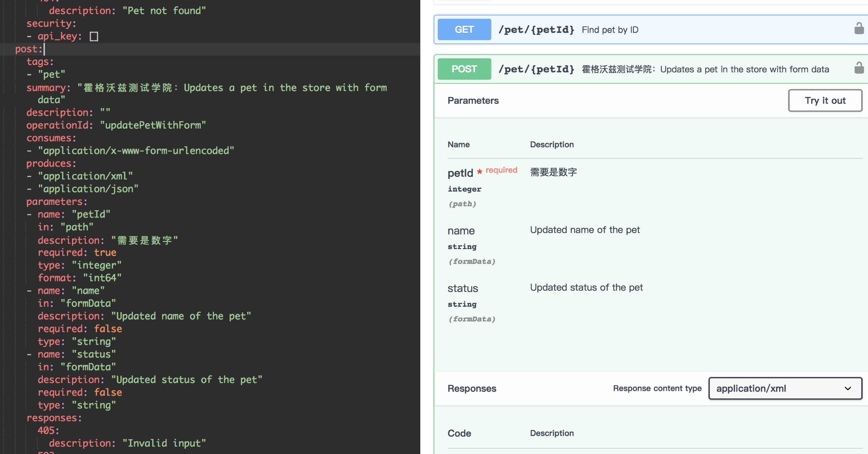The width and height of the screenshot is (868, 454).
Task: Click the 'name' parameter in docs table
Action: pyautogui.click(x=461, y=231)
